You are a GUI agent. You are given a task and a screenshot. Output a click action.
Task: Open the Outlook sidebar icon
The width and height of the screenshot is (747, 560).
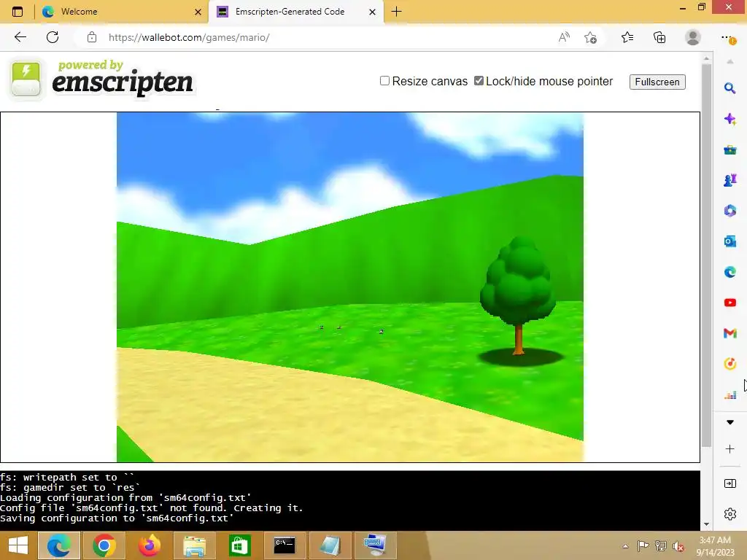pos(729,241)
